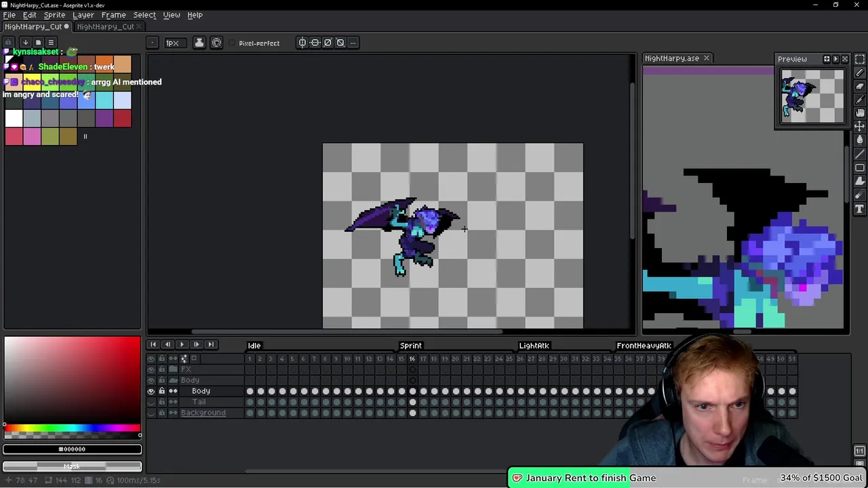Enable right-diagonal symmetry button
This screenshot has height=488, width=868.
(x=328, y=43)
